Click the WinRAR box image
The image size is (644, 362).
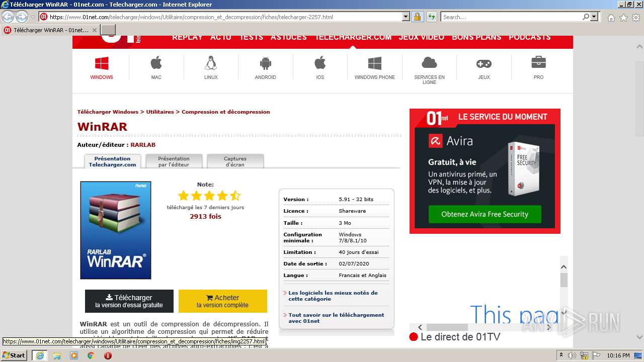pos(116,230)
